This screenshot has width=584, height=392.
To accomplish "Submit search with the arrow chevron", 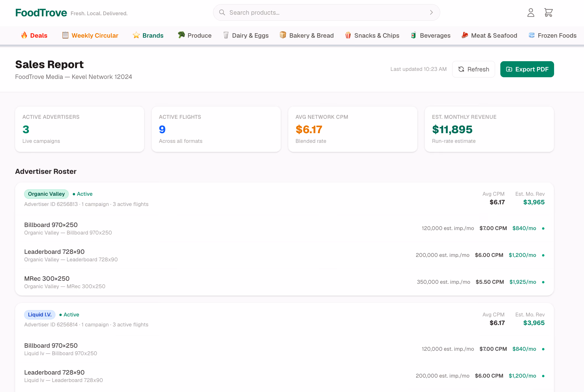I will coord(431,12).
